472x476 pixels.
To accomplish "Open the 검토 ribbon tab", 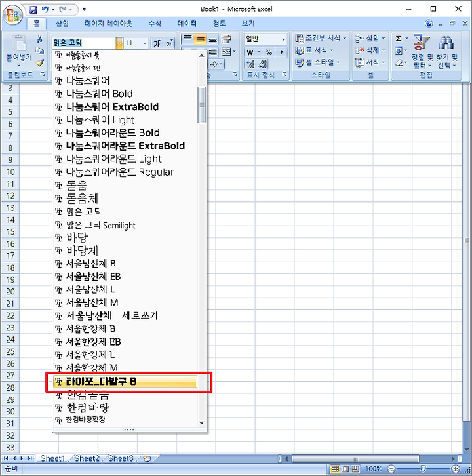I will (219, 24).
